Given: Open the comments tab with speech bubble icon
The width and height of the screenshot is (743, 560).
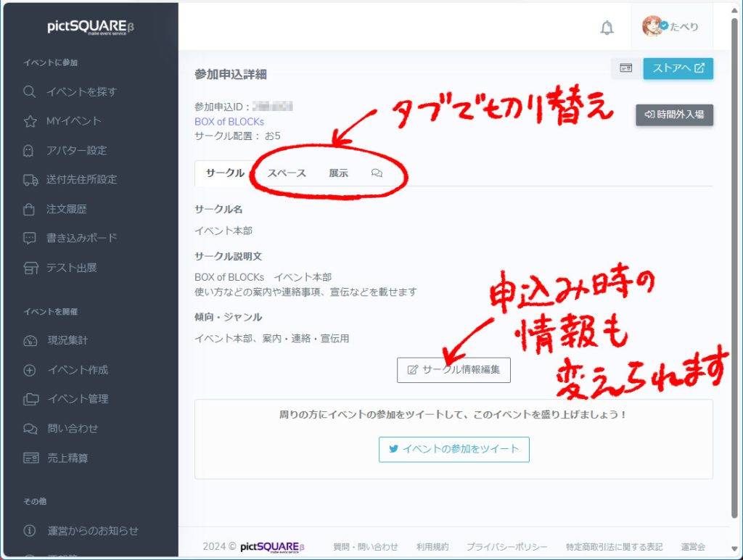Looking at the screenshot, I should coord(377,173).
